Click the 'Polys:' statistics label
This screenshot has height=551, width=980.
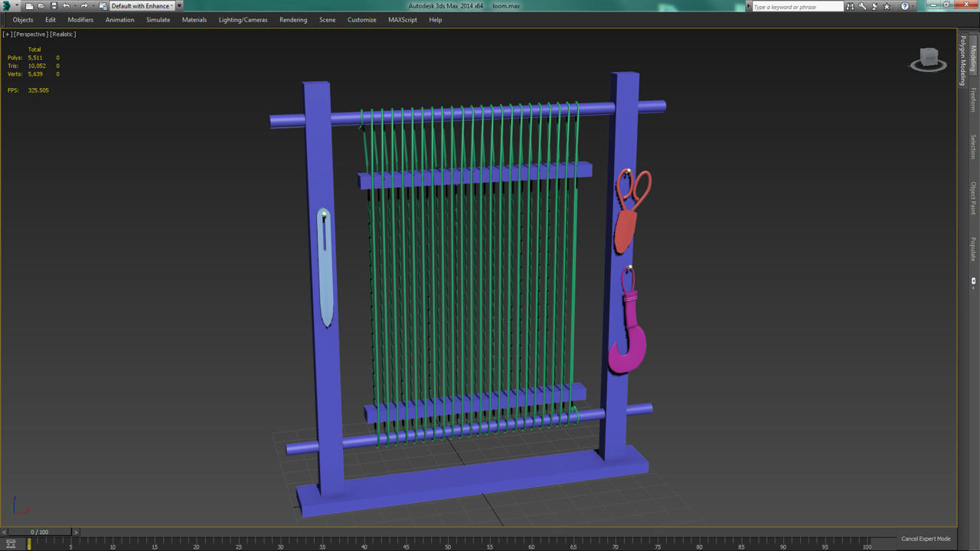pos(15,57)
